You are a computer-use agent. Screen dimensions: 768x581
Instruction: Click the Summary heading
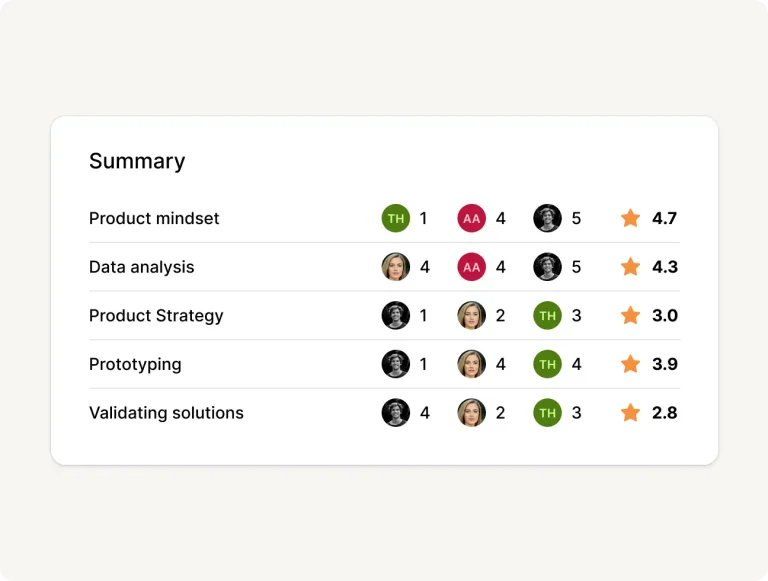137,161
